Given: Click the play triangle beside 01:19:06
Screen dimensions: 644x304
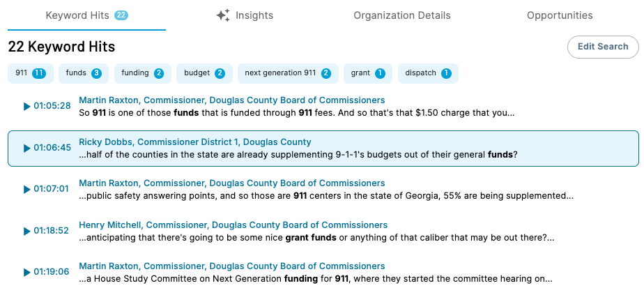Looking at the screenshot, I should 27,273.
